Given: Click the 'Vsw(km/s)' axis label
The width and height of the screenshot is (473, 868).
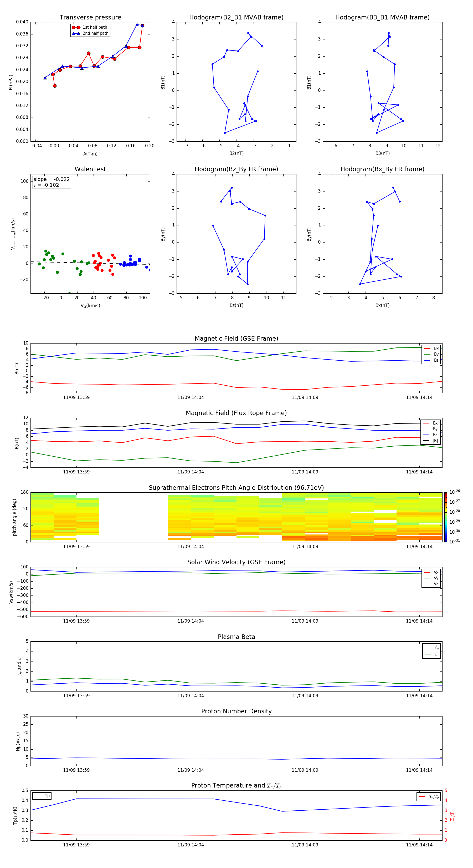Looking at the screenshot, I should [x=11, y=592].
